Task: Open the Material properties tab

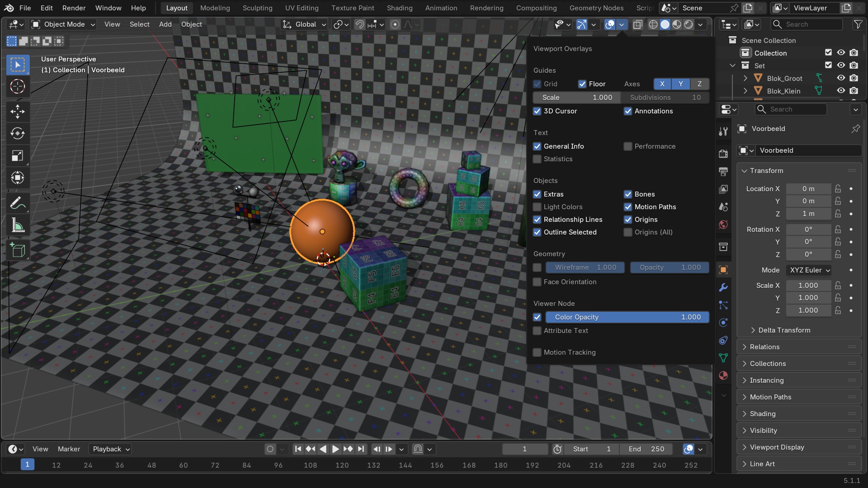Action: [723, 375]
